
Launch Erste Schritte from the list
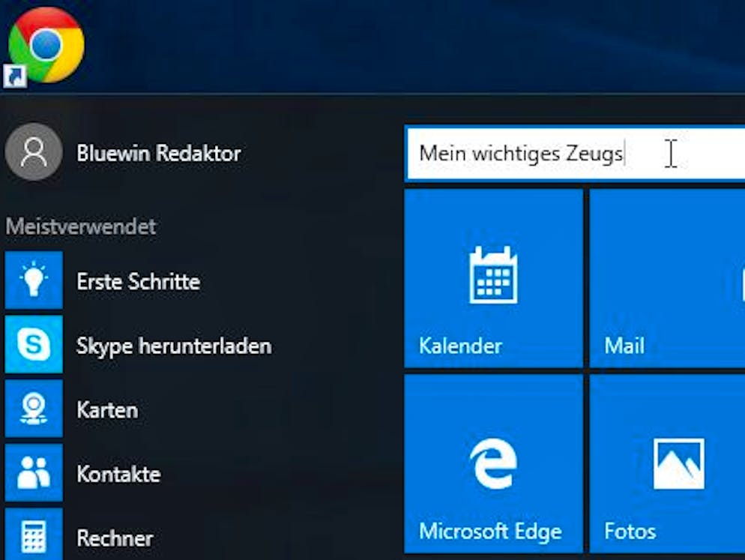coord(138,281)
